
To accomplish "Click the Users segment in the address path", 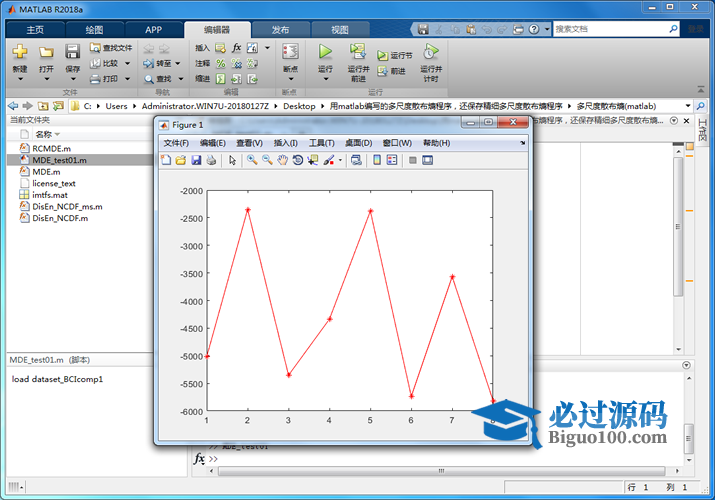I will click(x=116, y=106).
